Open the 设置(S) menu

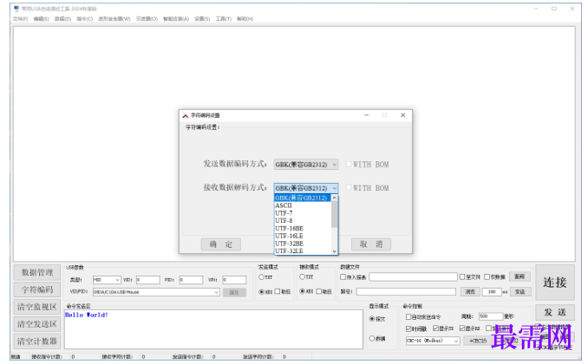[x=202, y=19]
